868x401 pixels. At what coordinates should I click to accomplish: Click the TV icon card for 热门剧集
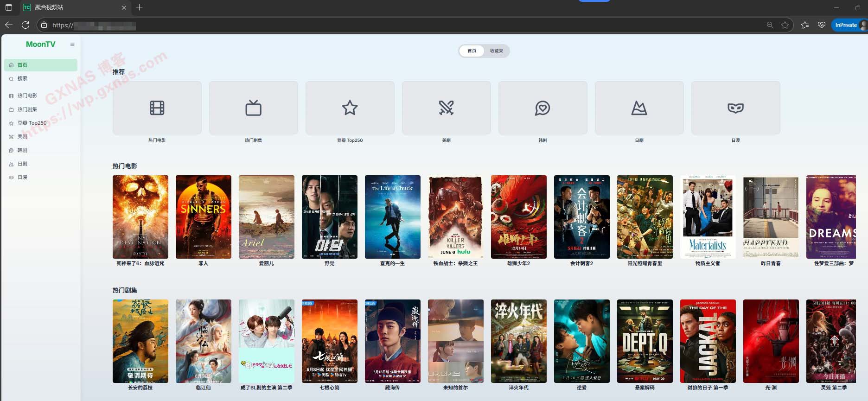pos(254,108)
